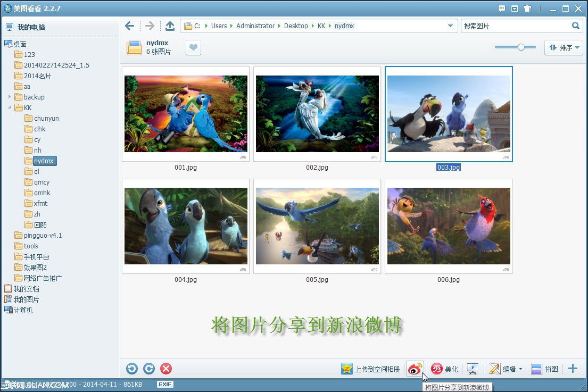Open folder 20140227142524_1.5
This screenshot has height=392, width=588.
click(52, 65)
